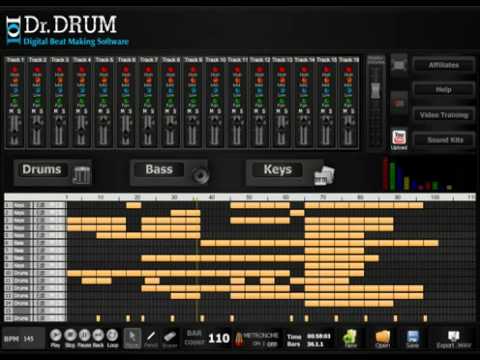This screenshot has height=360, width=480.
Task: Click the timeline ruler at bar 50
Action: tap(249, 197)
